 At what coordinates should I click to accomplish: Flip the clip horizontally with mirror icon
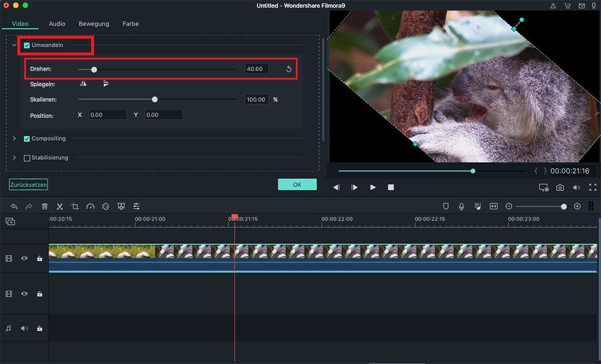83,84
